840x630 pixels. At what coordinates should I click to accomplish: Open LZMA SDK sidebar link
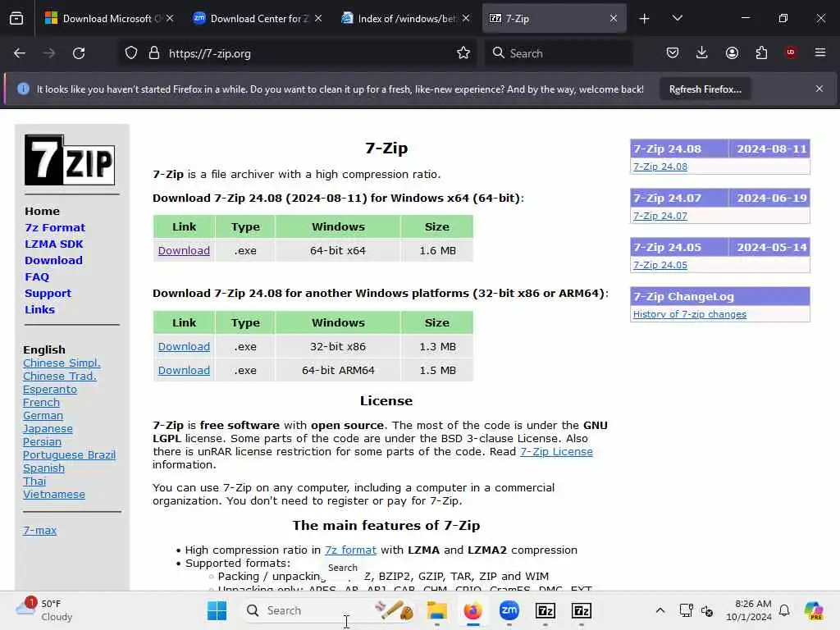coord(53,244)
